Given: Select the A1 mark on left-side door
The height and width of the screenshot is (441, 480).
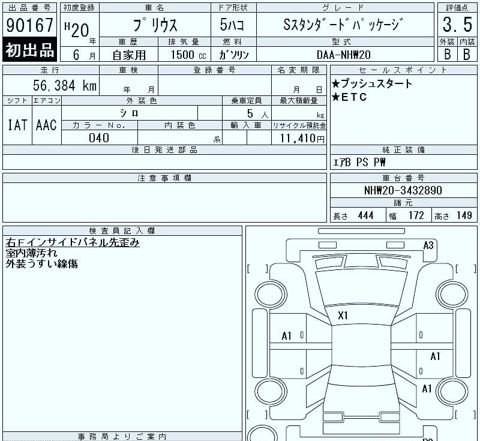Looking at the screenshot, I should click(x=287, y=336).
